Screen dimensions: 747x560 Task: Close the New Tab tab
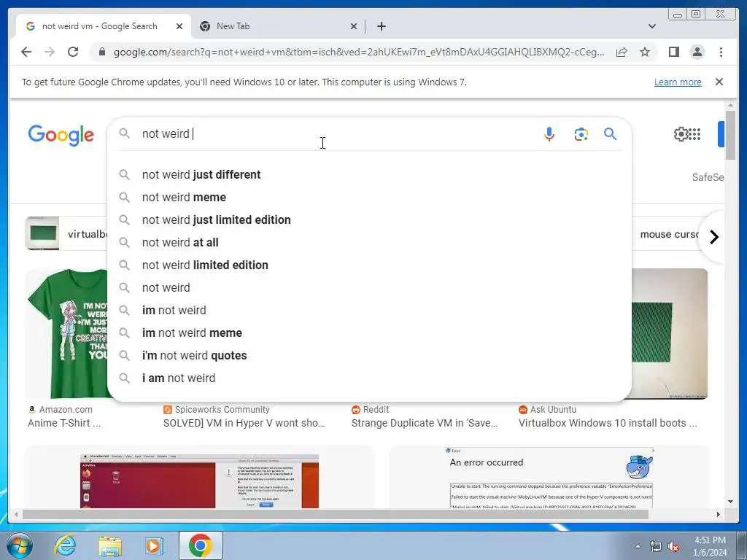[x=354, y=26]
